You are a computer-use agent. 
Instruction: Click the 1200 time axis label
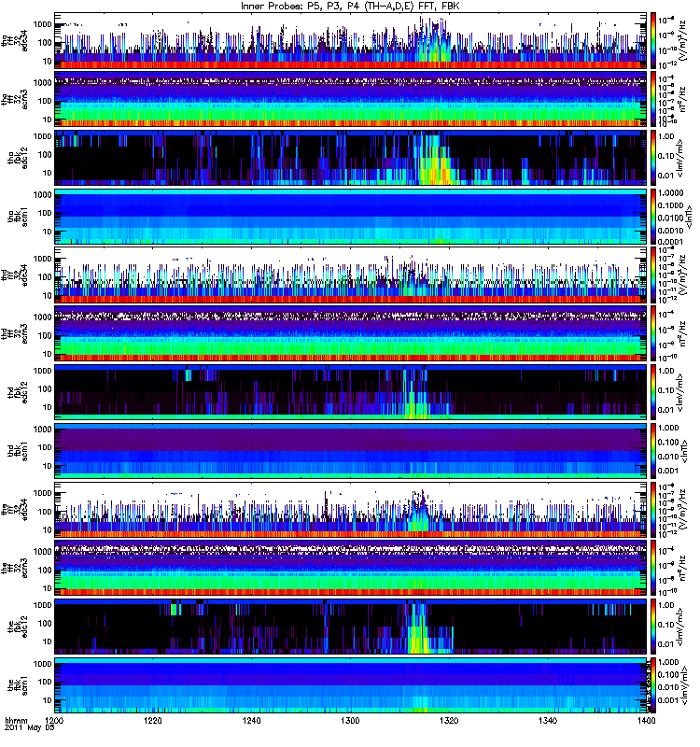54,721
